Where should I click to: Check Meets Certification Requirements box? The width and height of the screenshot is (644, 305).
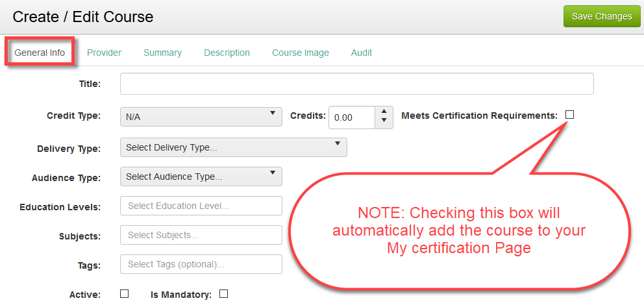[569, 115]
